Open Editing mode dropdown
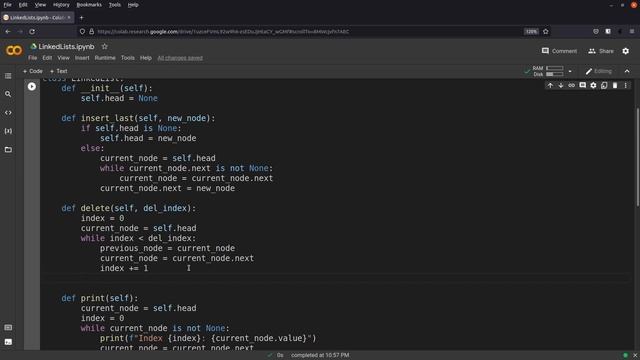640x360 pixels. pyautogui.click(x=599, y=71)
